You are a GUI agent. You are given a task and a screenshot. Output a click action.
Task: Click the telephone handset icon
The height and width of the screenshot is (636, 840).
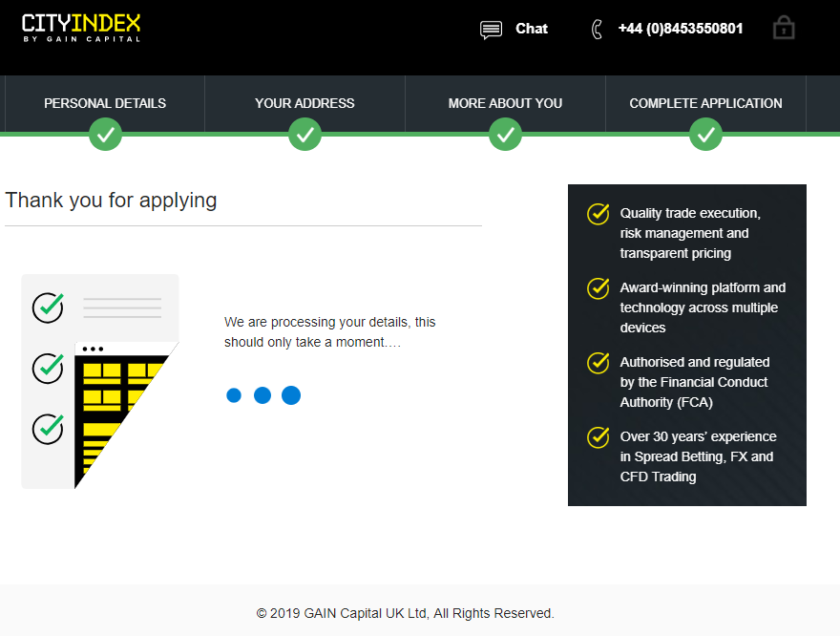pyautogui.click(x=597, y=29)
